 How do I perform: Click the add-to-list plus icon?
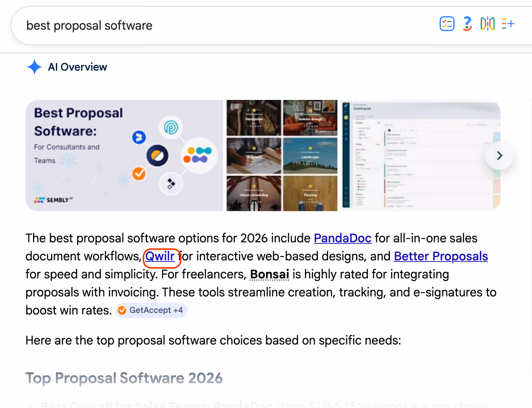tap(508, 24)
